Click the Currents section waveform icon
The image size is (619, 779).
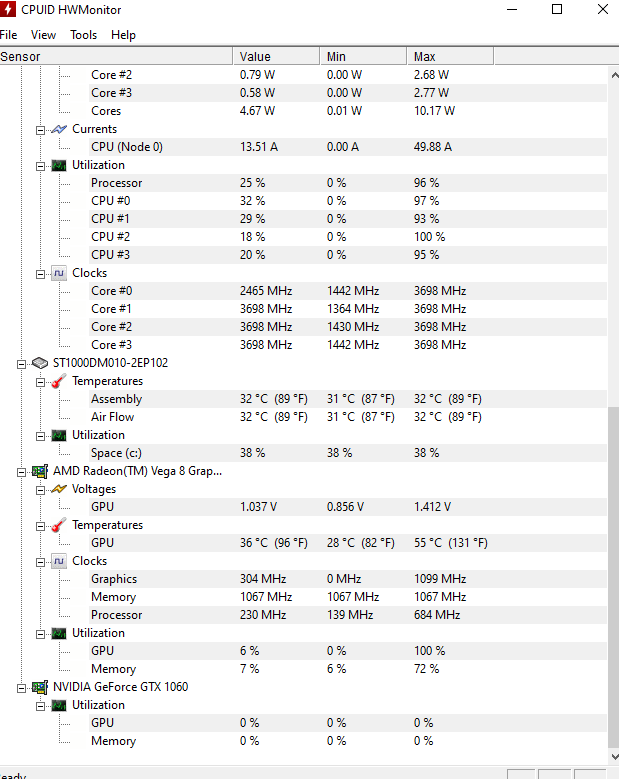coord(59,129)
